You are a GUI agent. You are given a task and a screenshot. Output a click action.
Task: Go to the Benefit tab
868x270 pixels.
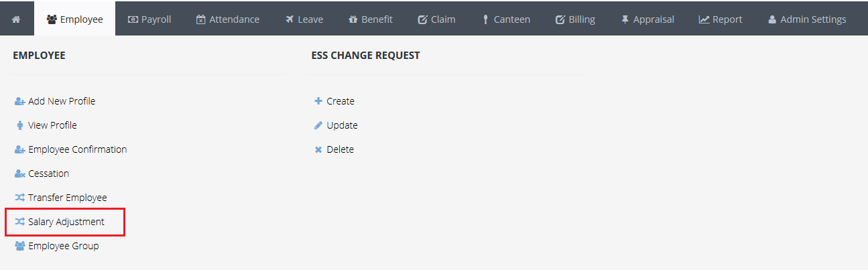pos(370,19)
